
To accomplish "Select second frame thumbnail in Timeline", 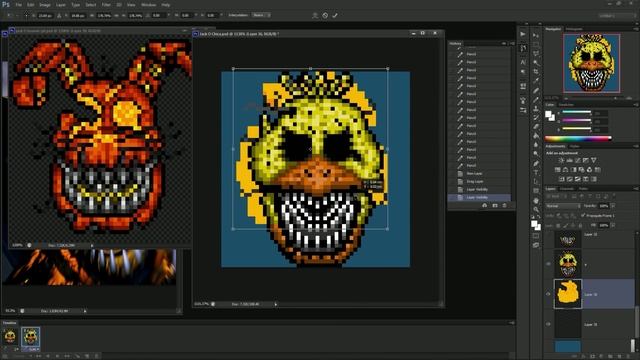I will pos(31,337).
